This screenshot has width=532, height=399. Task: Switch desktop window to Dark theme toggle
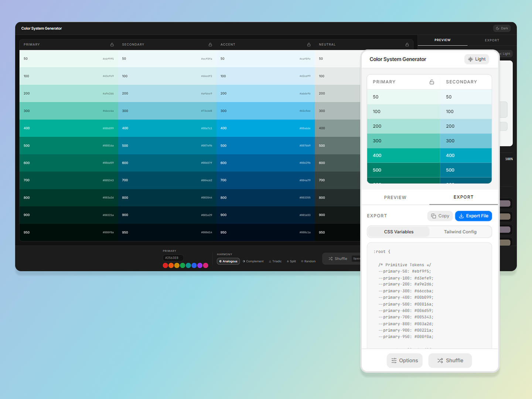point(501,28)
